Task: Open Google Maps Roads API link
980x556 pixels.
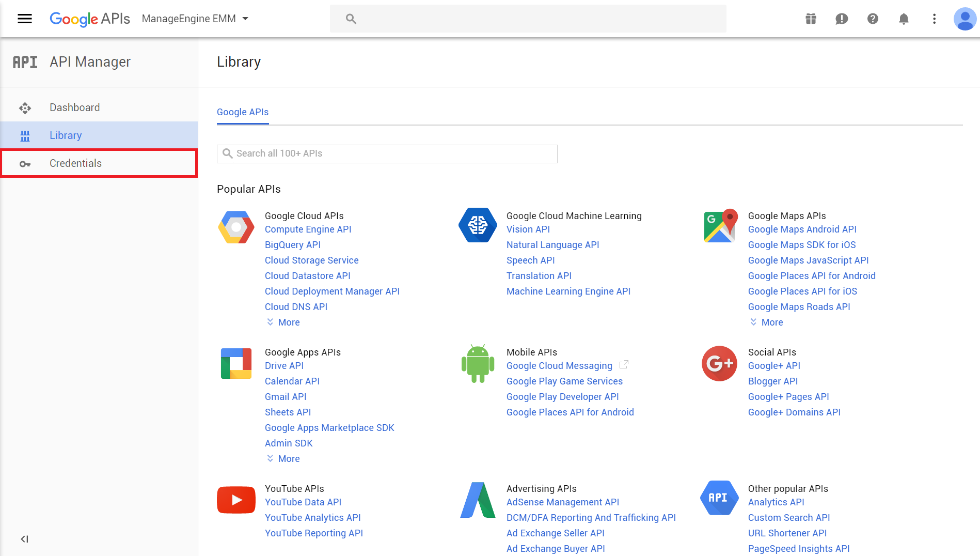Action: 799,307
